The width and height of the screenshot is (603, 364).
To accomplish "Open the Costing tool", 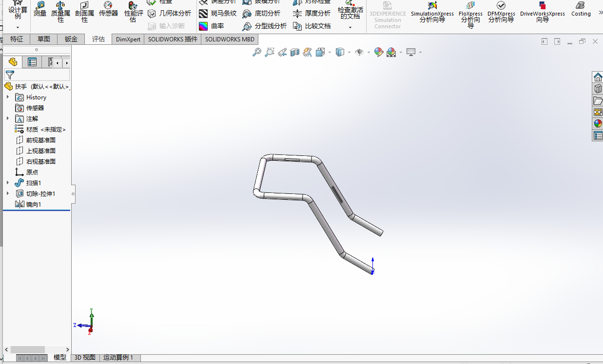I will [581, 9].
